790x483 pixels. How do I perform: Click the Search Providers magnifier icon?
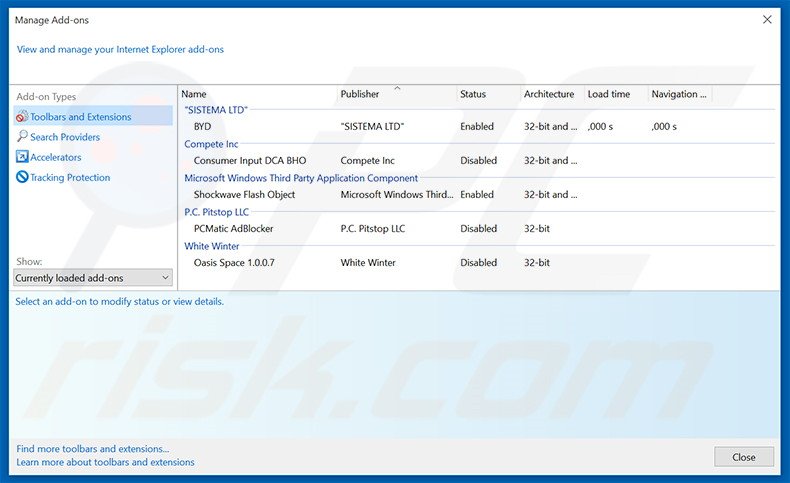tap(22, 137)
